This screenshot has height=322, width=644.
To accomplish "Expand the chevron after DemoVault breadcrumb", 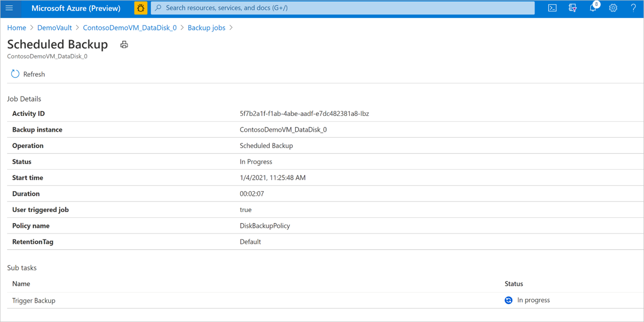I will (77, 28).
